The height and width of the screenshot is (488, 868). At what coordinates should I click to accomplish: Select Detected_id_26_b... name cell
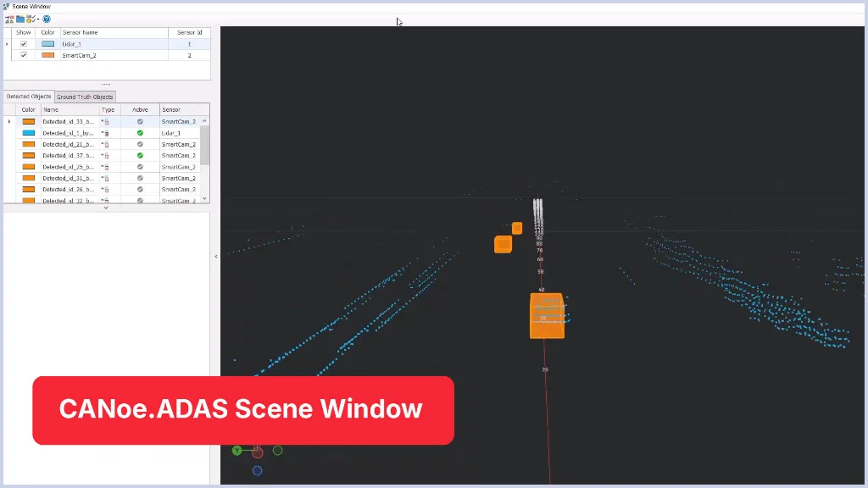70,190
